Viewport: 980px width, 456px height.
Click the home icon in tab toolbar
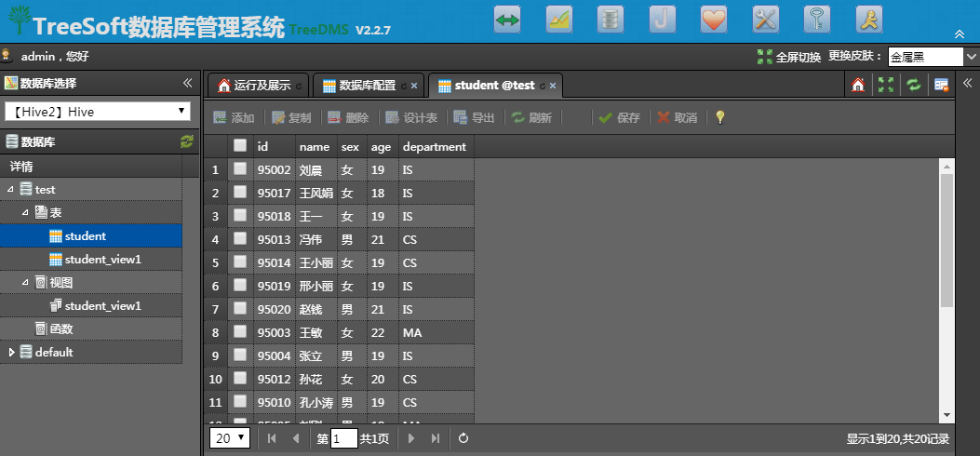tap(858, 85)
